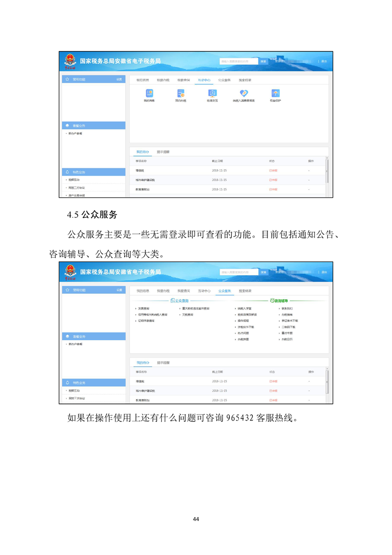This screenshot has height=555, width=392.
Task: Select active 公众服务 tab in 公众服务 screenshot
Action: (224, 291)
